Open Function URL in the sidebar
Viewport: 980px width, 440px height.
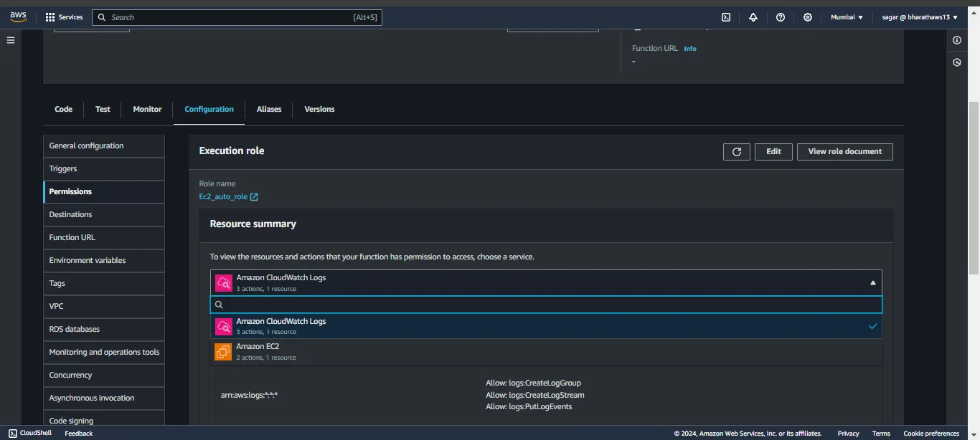(104, 237)
